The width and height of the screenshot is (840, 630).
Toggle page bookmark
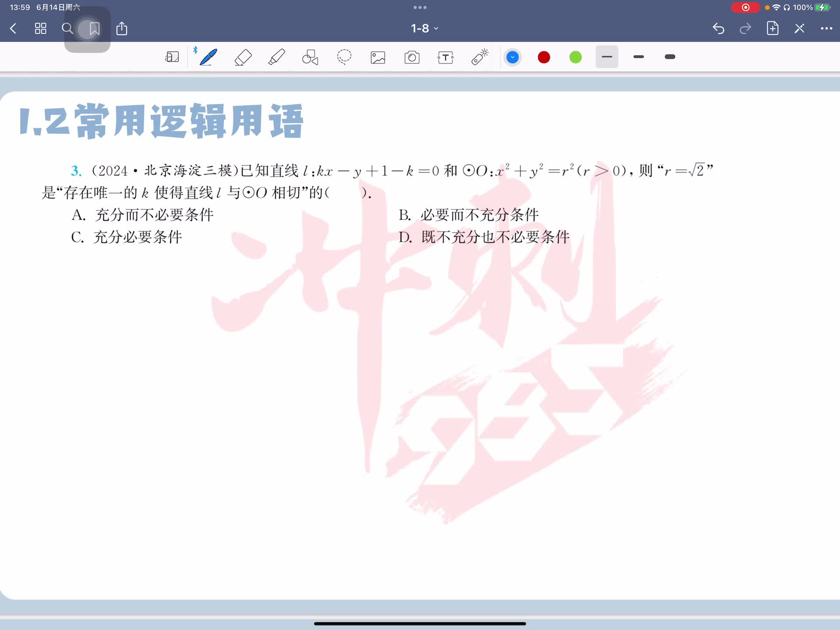(x=94, y=29)
